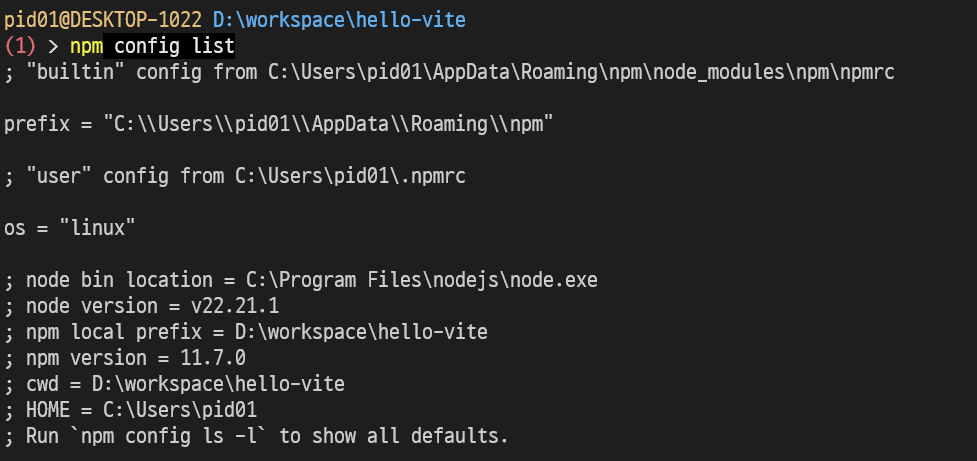Click the highlighted "config list" arguments
The height and width of the screenshot is (461, 977).
point(174,45)
